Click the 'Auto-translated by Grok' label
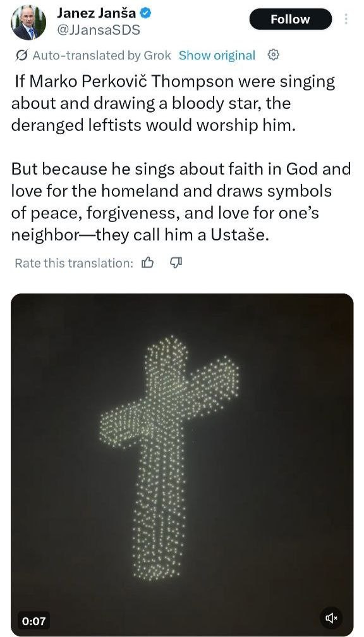Viewport: 364px width, 637px height. (x=102, y=55)
